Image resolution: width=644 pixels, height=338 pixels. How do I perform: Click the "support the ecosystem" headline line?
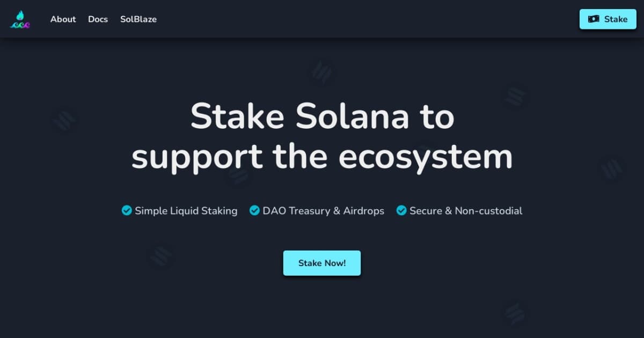(322, 156)
